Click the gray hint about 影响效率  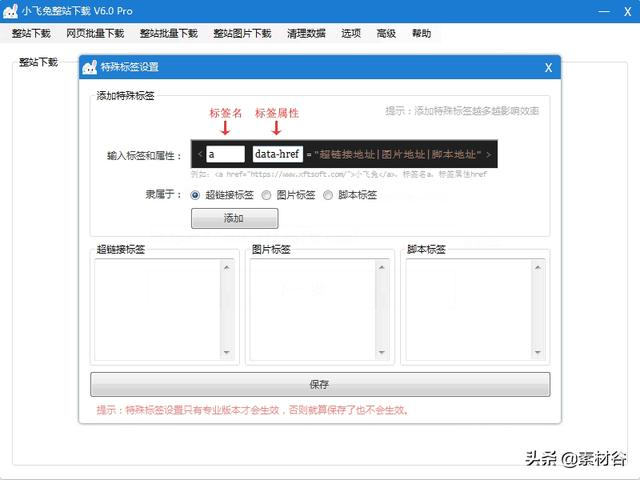click(462, 111)
